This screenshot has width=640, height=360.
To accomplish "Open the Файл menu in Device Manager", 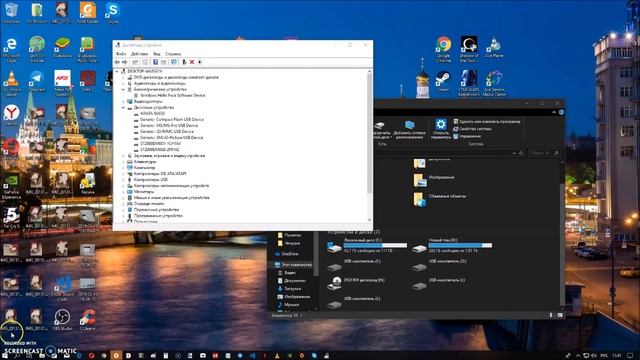I will 121,54.
